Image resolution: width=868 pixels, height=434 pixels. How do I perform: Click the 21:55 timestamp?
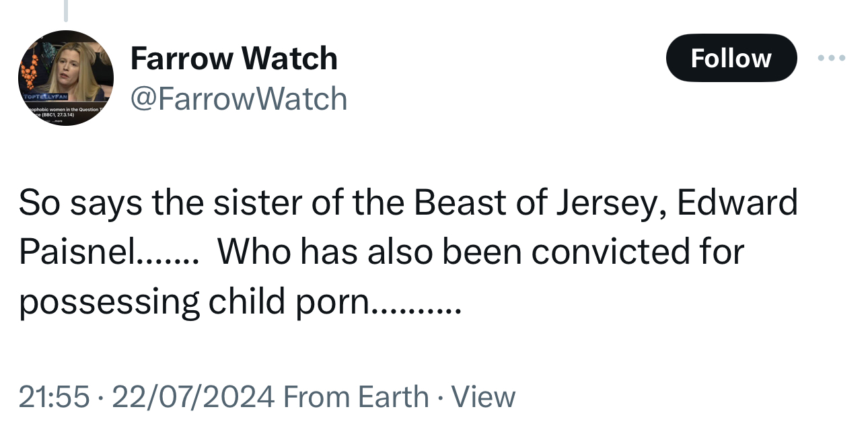click(54, 396)
